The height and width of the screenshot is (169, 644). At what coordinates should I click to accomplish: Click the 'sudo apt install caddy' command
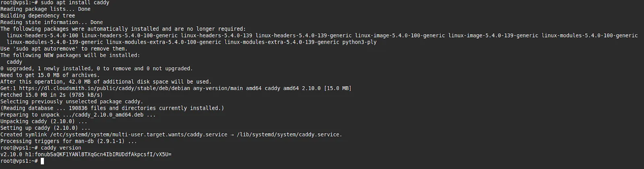pyautogui.click(x=75, y=3)
